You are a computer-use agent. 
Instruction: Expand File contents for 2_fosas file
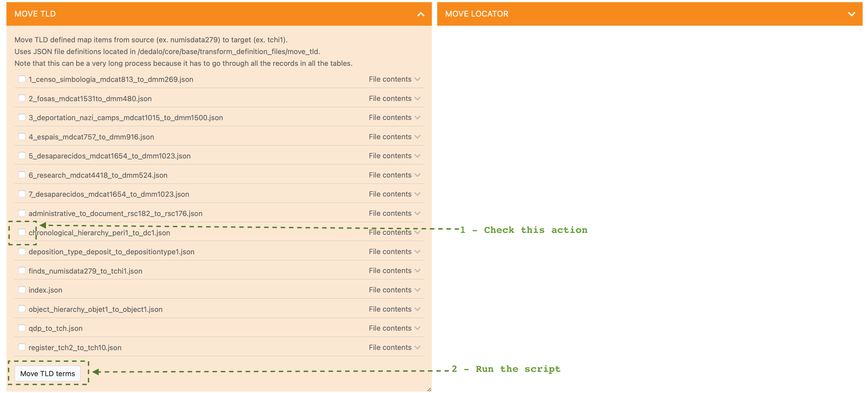(395, 99)
